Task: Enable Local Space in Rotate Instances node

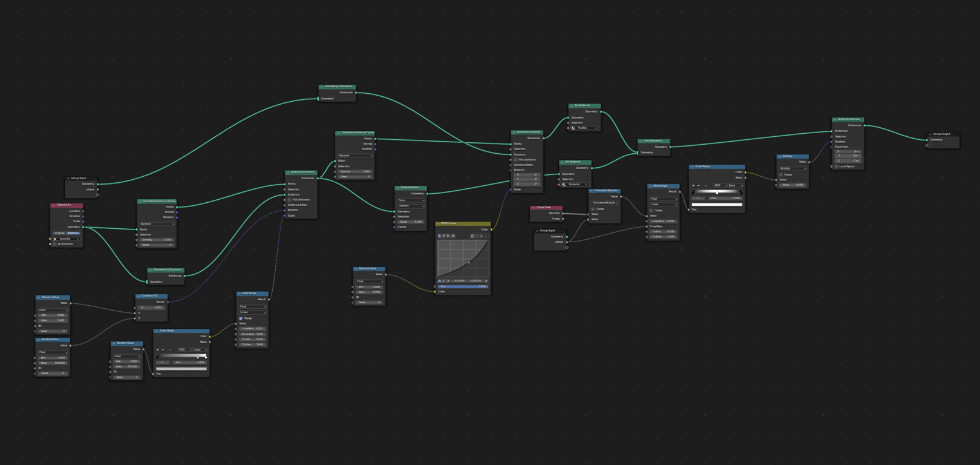Action: [x=837, y=166]
